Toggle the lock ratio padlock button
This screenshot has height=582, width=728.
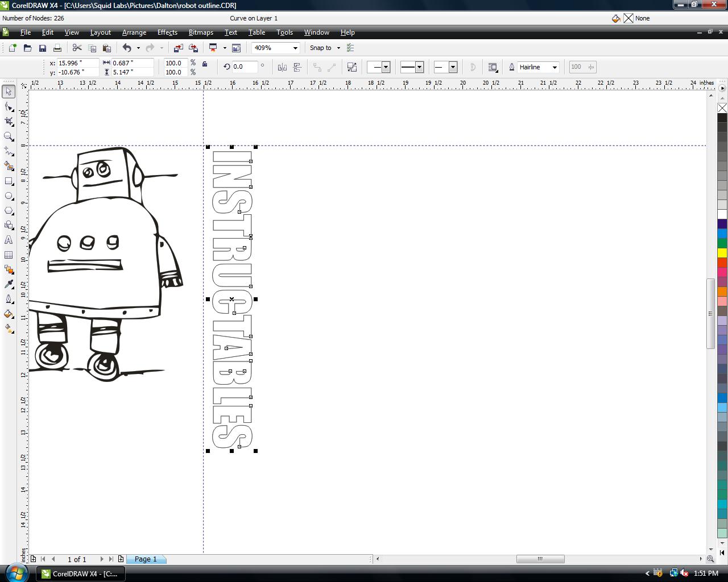pos(205,64)
